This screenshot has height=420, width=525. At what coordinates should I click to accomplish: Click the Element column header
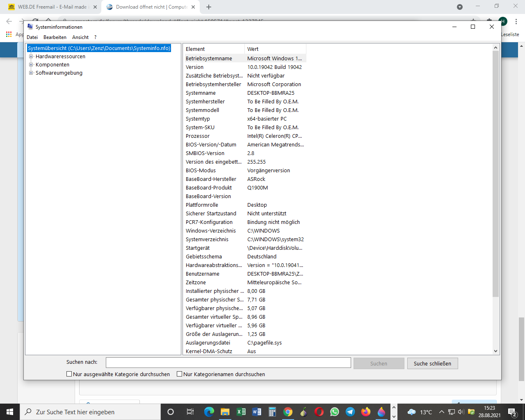tap(214, 49)
